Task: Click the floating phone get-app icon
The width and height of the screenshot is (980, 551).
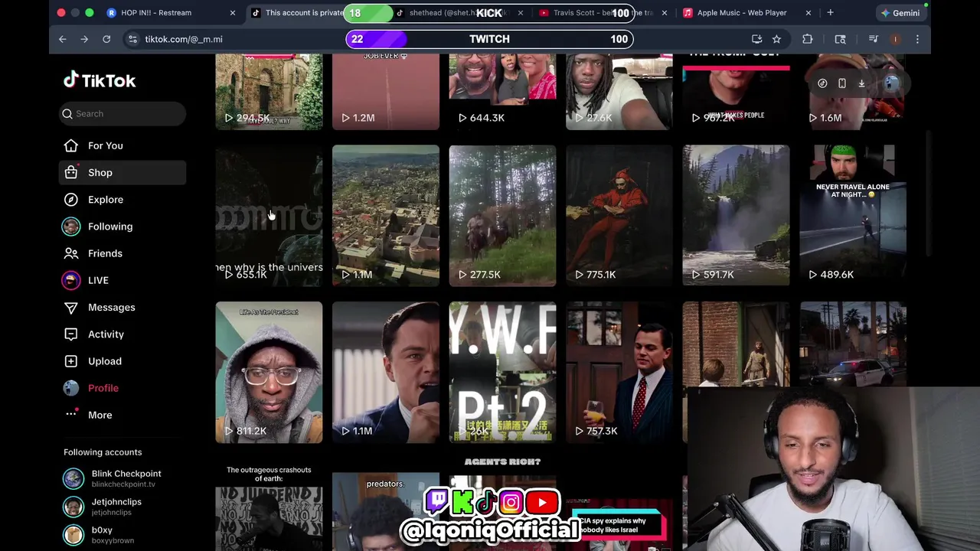Action: click(841, 83)
